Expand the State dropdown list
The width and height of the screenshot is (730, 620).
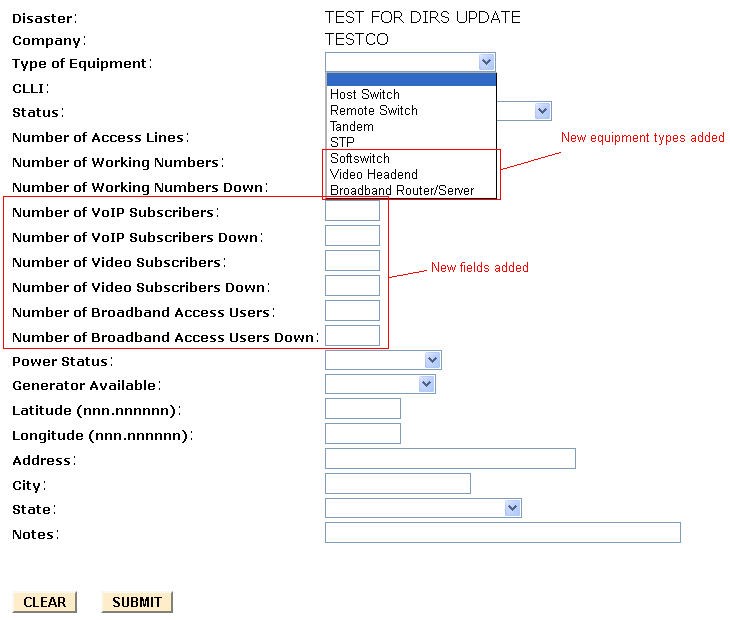513,508
